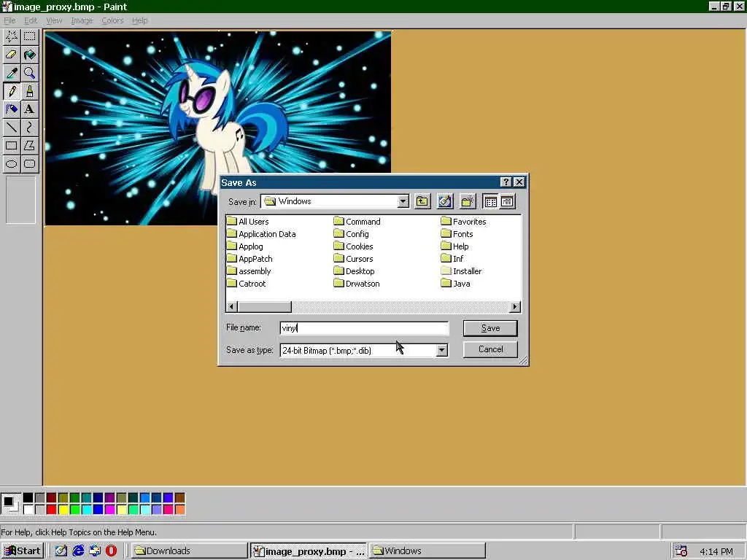Activate the Magnifier tool
Image resolution: width=747 pixels, height=560 pixels.
pos(29,73)
